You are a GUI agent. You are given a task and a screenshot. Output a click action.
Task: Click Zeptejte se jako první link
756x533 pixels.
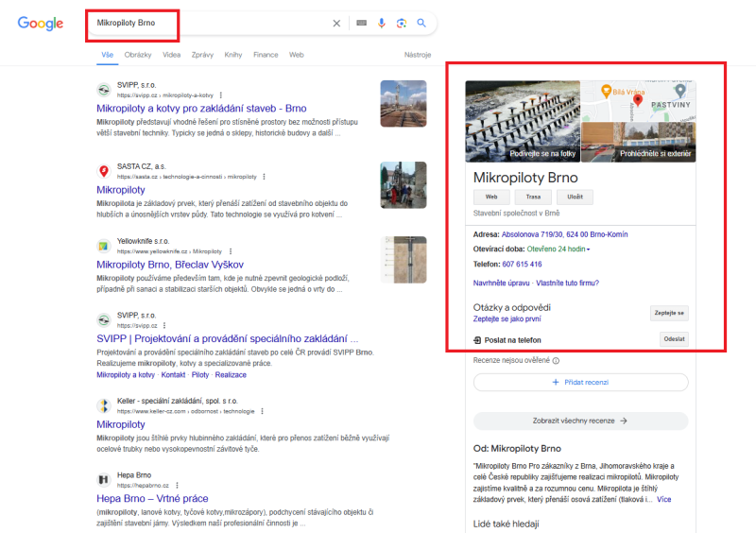[507, 318]
